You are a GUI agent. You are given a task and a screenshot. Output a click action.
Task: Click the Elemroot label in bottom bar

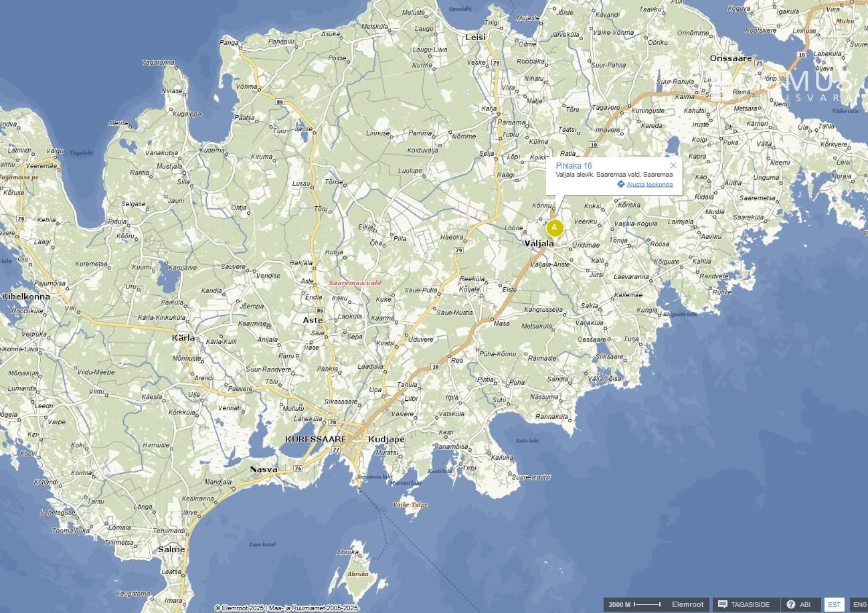coord(687,604)
